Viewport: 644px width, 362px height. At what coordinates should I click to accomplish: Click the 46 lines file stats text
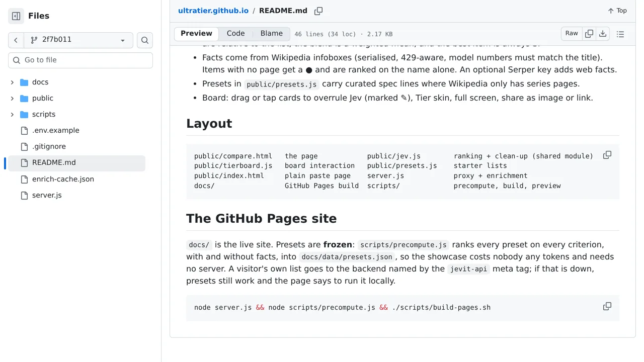coord(344,34)
